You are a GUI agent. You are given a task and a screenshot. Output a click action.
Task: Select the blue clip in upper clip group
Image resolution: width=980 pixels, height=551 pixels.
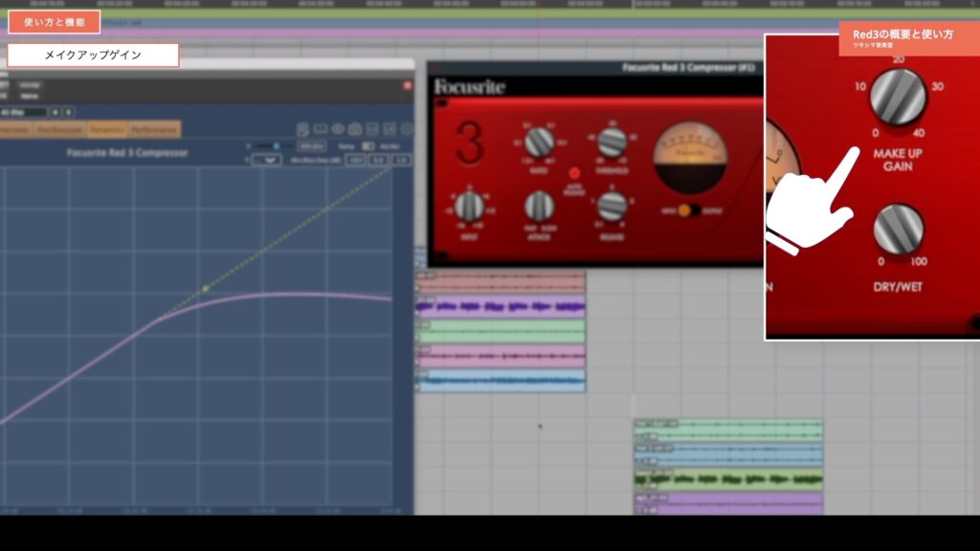[501, 381]
